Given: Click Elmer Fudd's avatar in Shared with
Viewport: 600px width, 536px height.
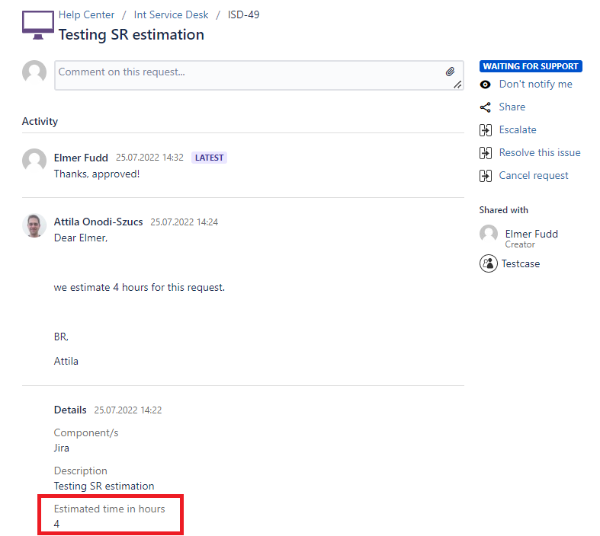Looking at the screenshot, I should coord(488,234).
